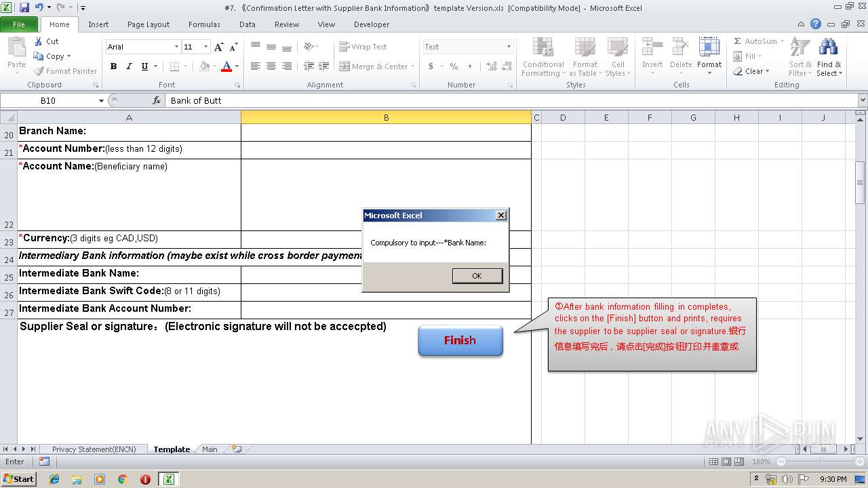Click the Percent Style icon
Viewport: 868px width, 488px height.
(x=454, y=66)
